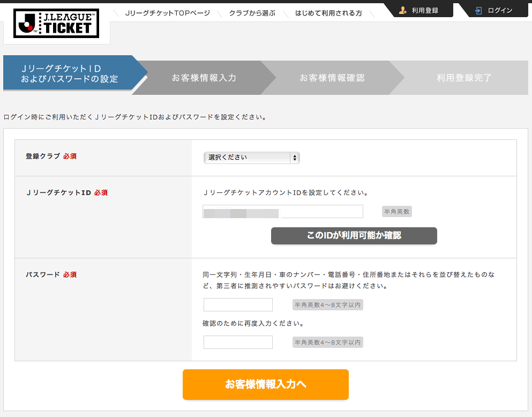This screenshot has height=417, width=532.
Task: Click 半角英数4〜8文字以内 hint beside first password
Action: pos(328,304)
